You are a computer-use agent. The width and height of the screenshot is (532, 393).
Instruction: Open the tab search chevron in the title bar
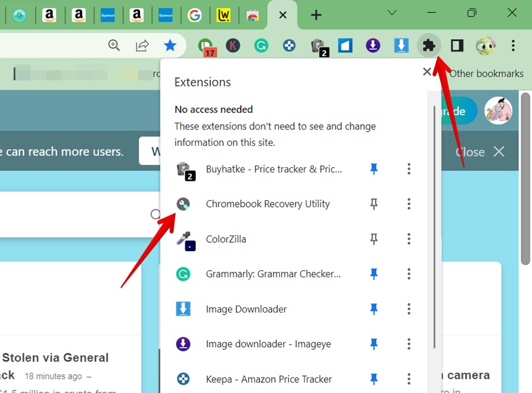[391, 12]
